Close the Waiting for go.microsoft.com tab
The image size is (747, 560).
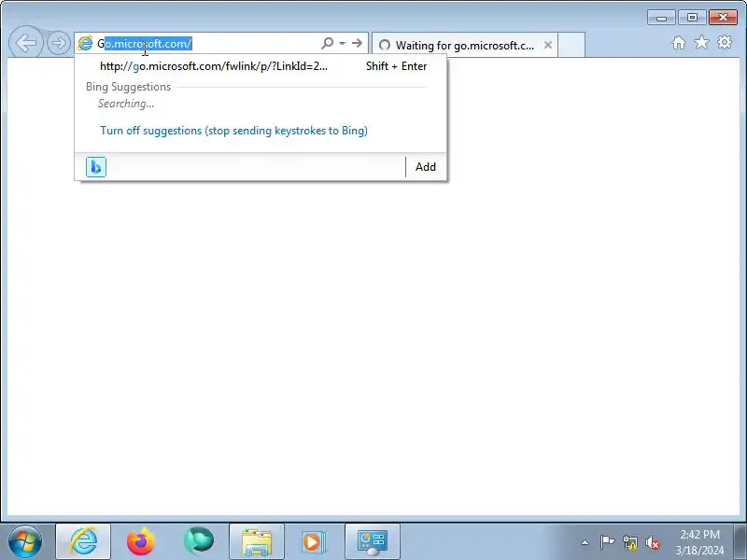(548, 45)
